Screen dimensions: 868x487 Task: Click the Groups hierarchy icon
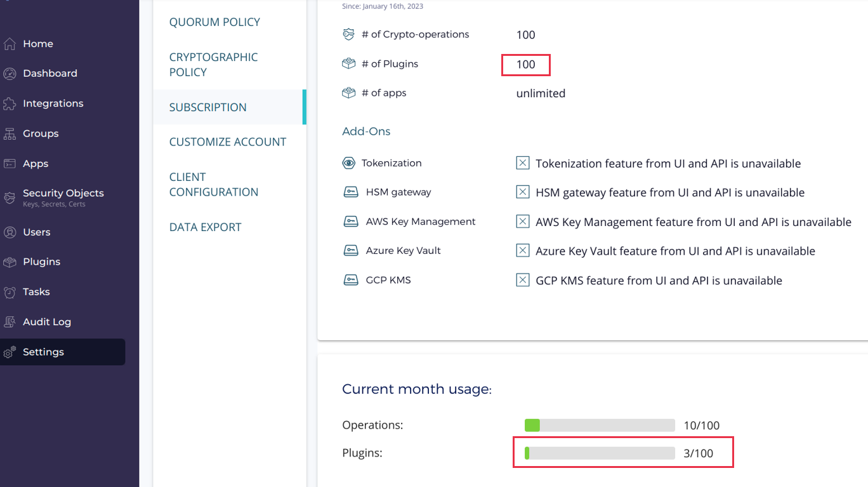[x=10, y=134]
